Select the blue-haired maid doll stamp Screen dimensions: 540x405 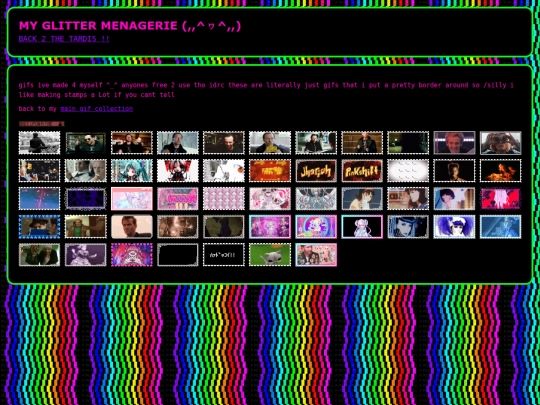(x=454, y=227)
